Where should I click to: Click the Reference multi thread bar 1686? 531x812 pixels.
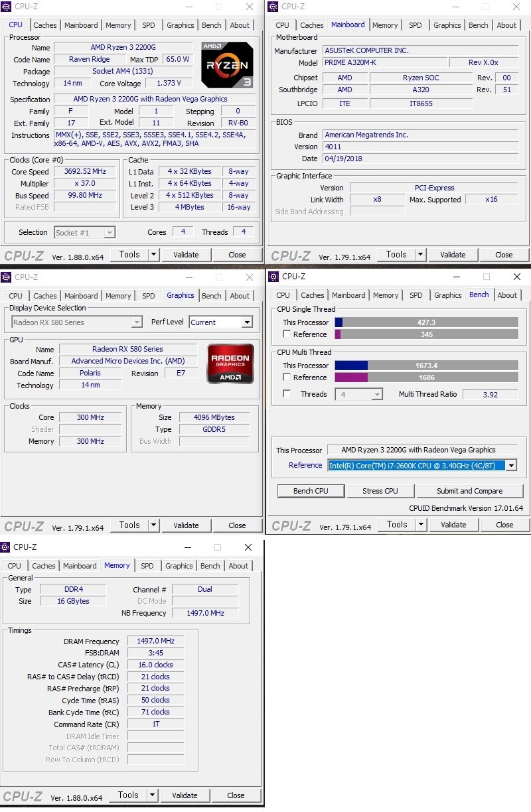426,377
